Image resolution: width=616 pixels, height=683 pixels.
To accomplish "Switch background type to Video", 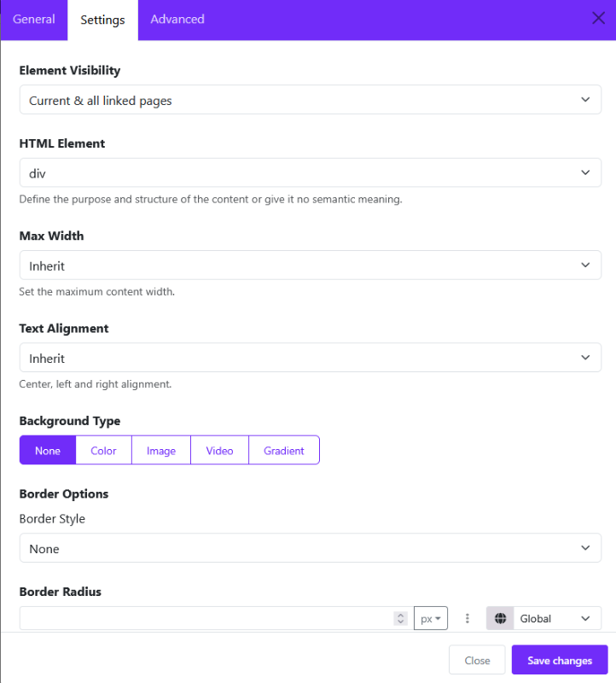I will 219,451.
